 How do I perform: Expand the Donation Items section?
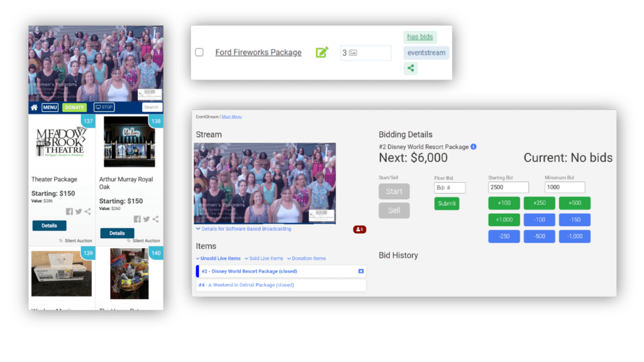tap(306, 258)
